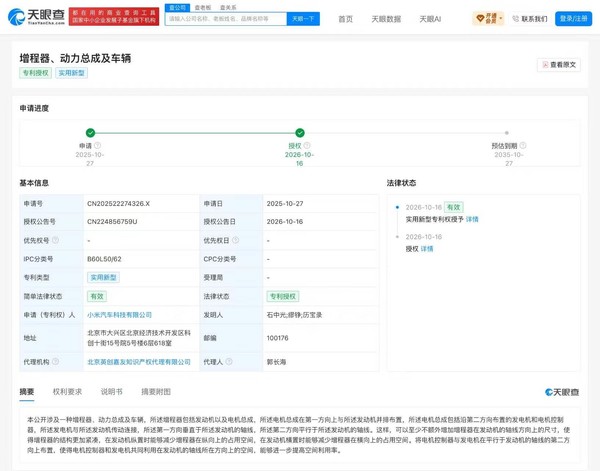Focus the company name search field
The width and height of the screenshot is (600, 471).
pyautogui.click(x=226, y=19)
